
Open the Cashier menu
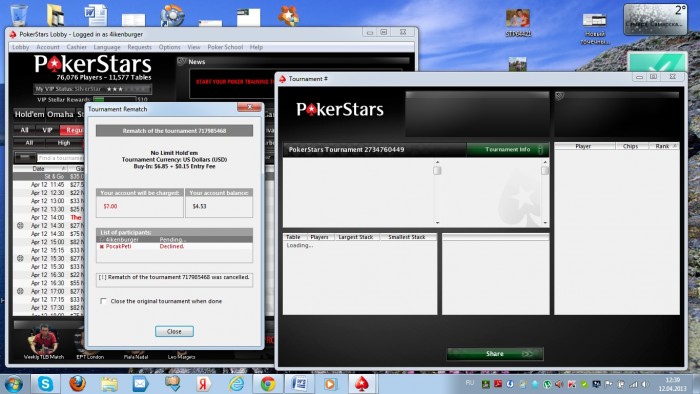pyautogui.click(x=76, y=47)
